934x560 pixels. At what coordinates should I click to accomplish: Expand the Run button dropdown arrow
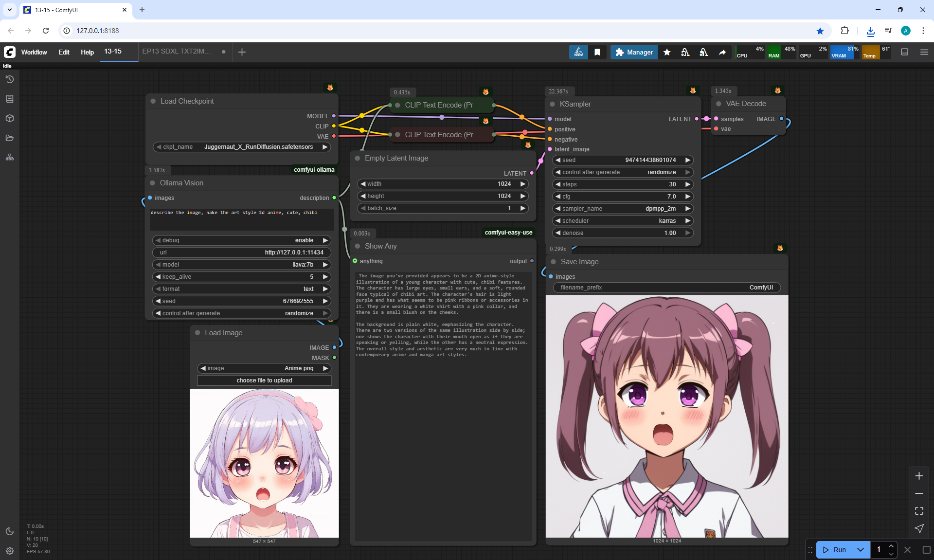[860, 550]
